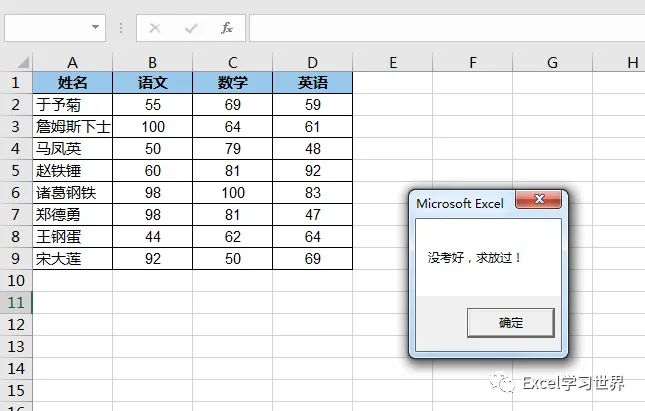Screen dimensions: 645x411
Task: Click the 语文 header cell
Action: coord(152,83)
